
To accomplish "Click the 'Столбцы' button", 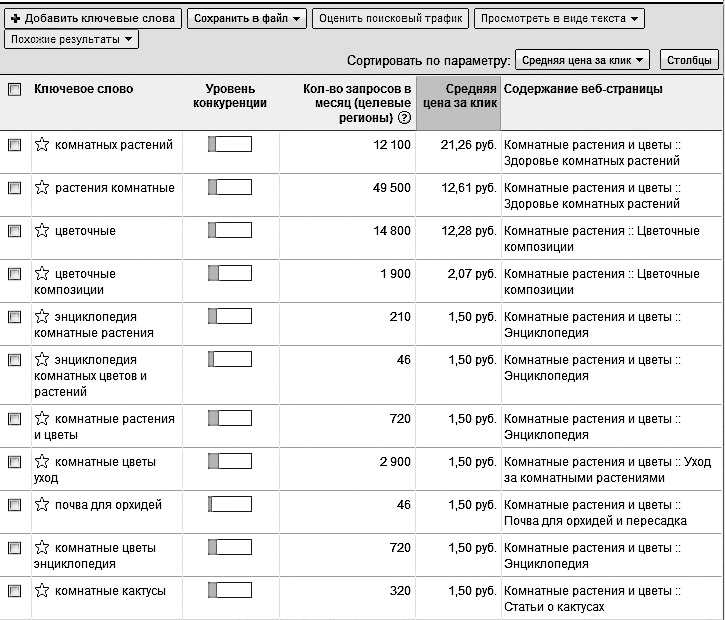I will click(x=689, y=60).
